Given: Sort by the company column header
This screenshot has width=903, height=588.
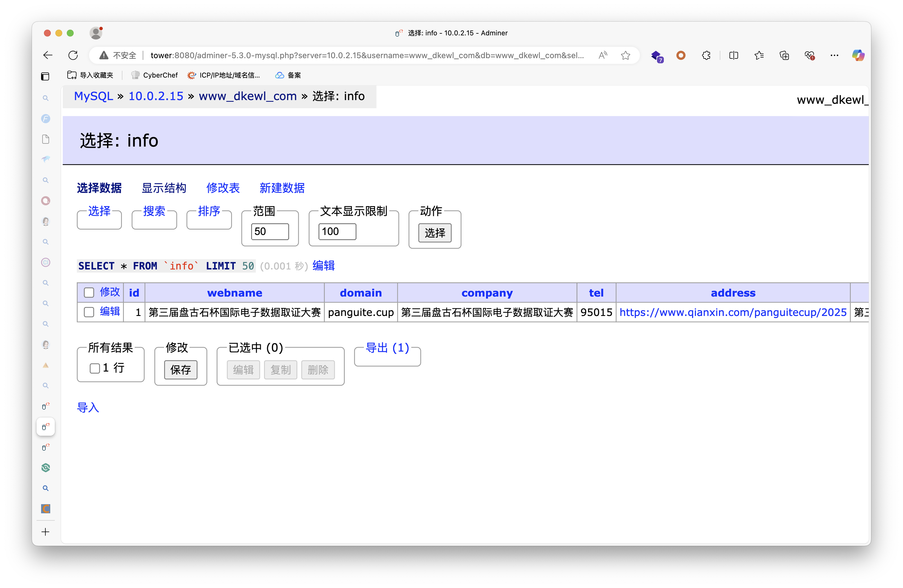Looking at the screenshot, I should pos(487,293).
